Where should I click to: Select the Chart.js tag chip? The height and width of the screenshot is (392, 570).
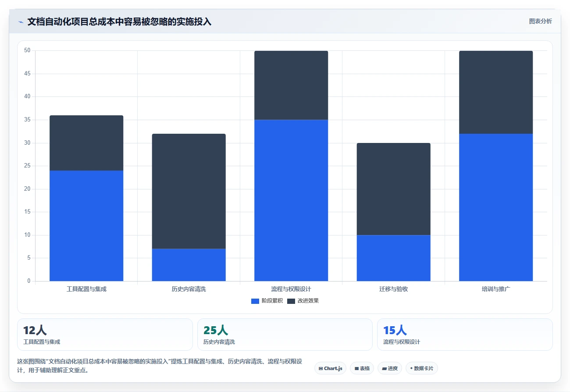(330, 368)
